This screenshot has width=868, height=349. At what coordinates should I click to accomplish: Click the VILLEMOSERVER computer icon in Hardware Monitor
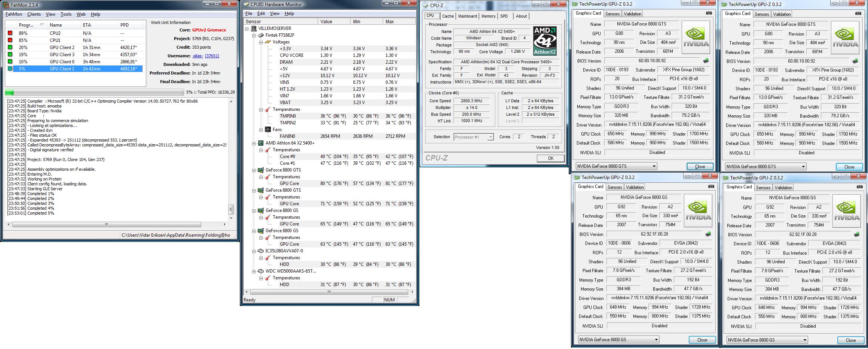pyautogui.click(x=254, y=28)
